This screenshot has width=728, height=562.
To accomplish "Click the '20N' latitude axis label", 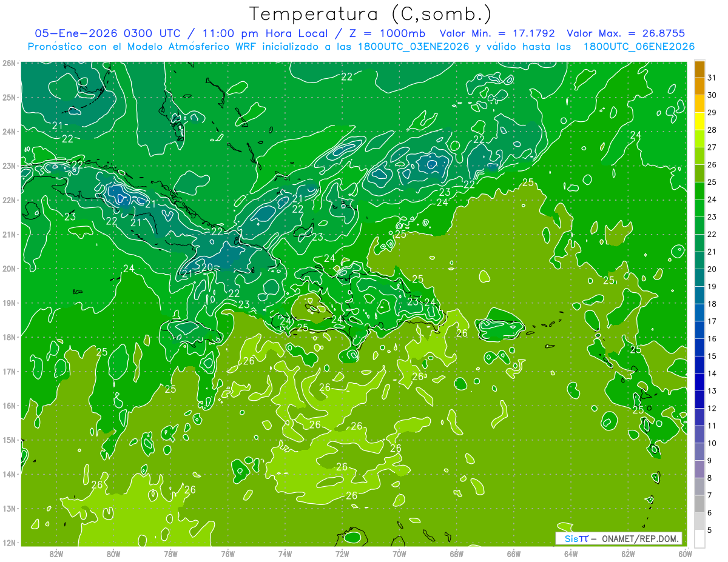I will tap(8, 269).
